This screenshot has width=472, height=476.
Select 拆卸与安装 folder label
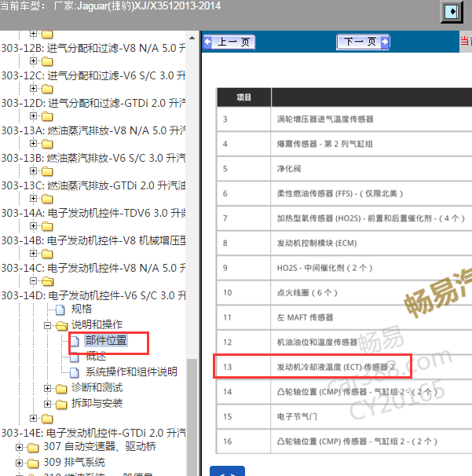point(97,403)
